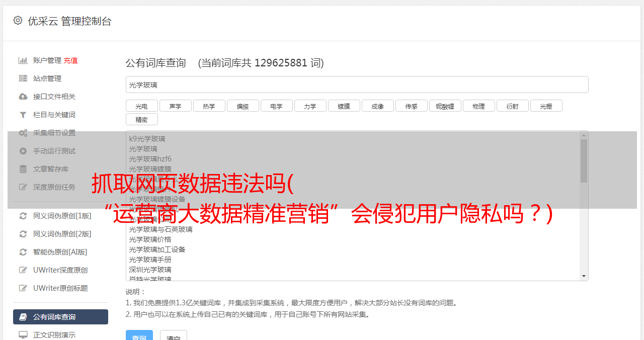Click the 光栅 keyword tag button
The height and width of the screenshot is (340, 644).
(x=546, y=106)
